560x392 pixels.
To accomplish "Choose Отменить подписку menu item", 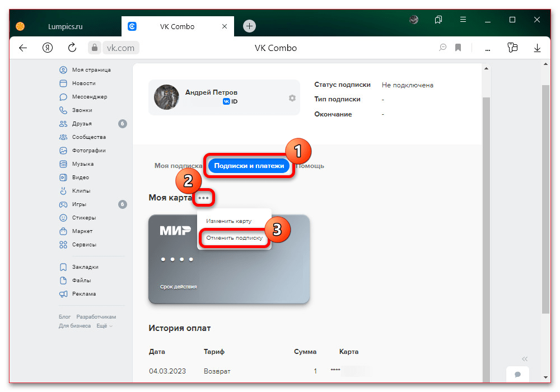I will click(234, 238).
